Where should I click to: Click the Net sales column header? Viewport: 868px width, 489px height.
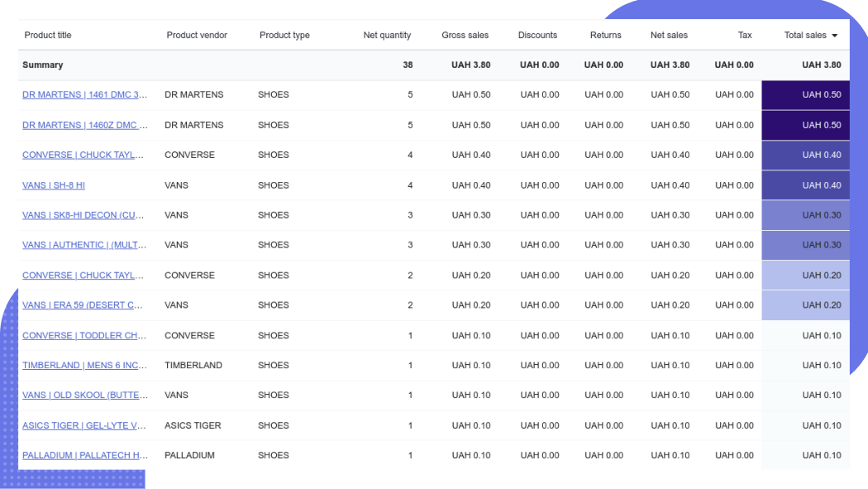click(669, 35)
